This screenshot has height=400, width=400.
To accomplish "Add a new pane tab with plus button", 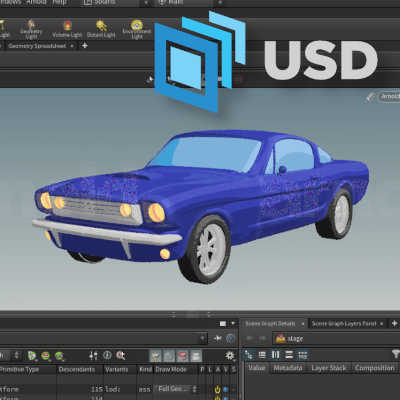I will [x=85, y=45].
